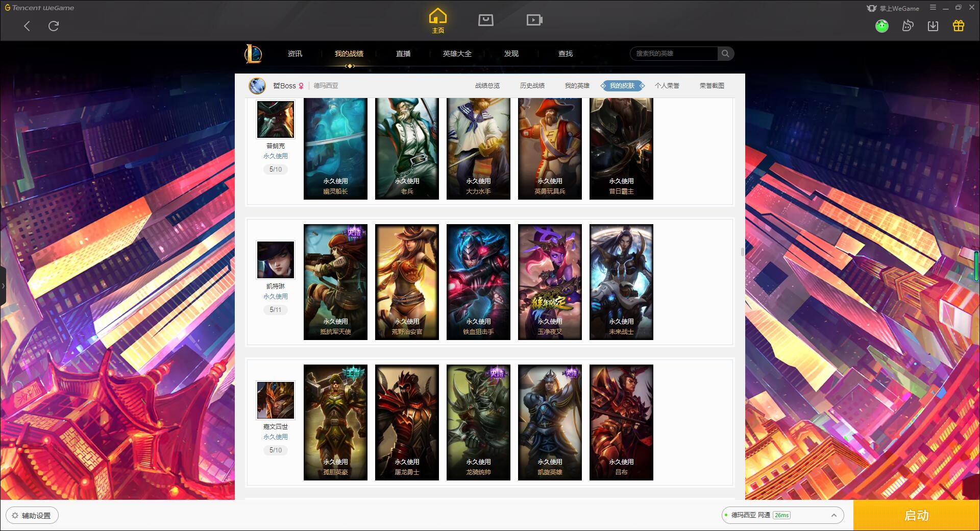Open the 幽灵船长 skin card
The width and height of the screenshot is (980, 531).
pyautogui.click(x=335, y=149)
